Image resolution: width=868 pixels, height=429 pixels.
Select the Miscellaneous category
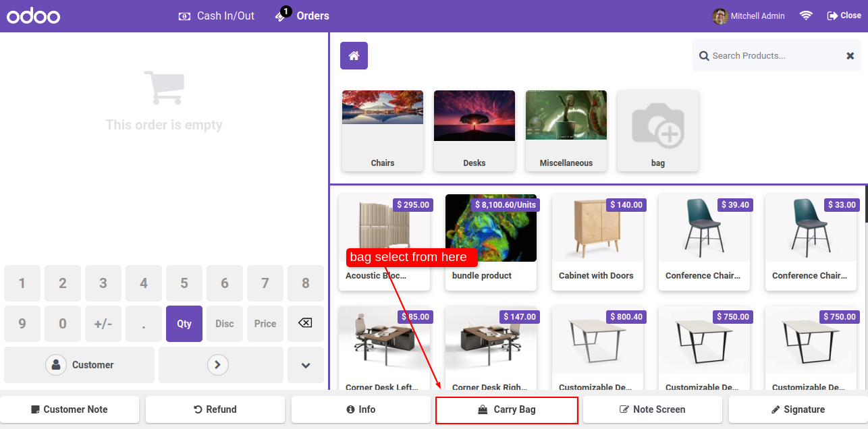566,131
